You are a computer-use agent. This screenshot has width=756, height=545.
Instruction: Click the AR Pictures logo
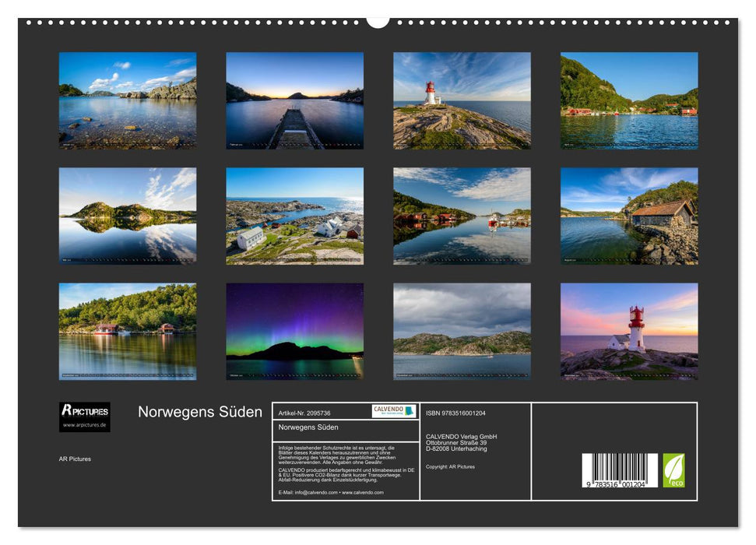point(83,411)
